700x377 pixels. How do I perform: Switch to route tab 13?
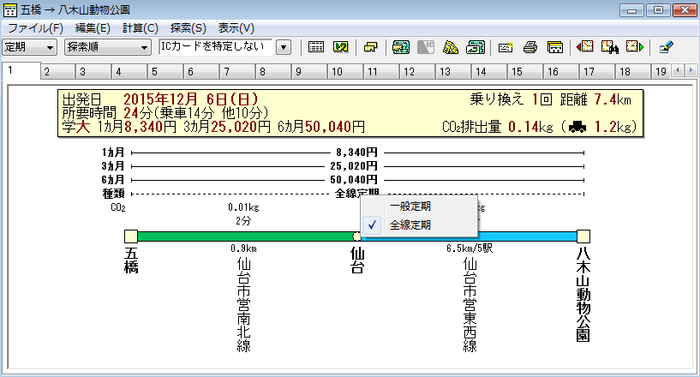click(454, 72)
